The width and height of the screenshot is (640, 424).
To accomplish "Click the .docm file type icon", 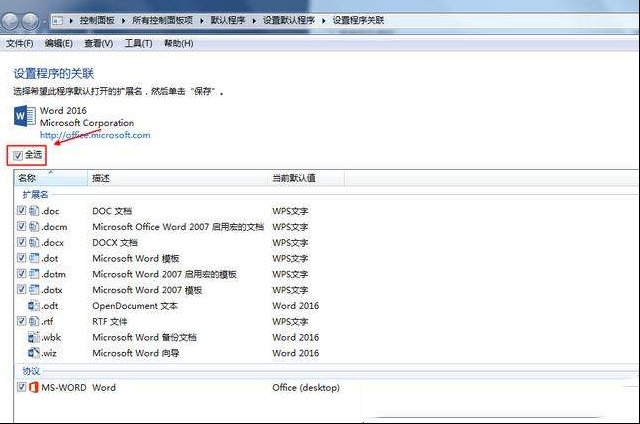I will pos(34,226).
